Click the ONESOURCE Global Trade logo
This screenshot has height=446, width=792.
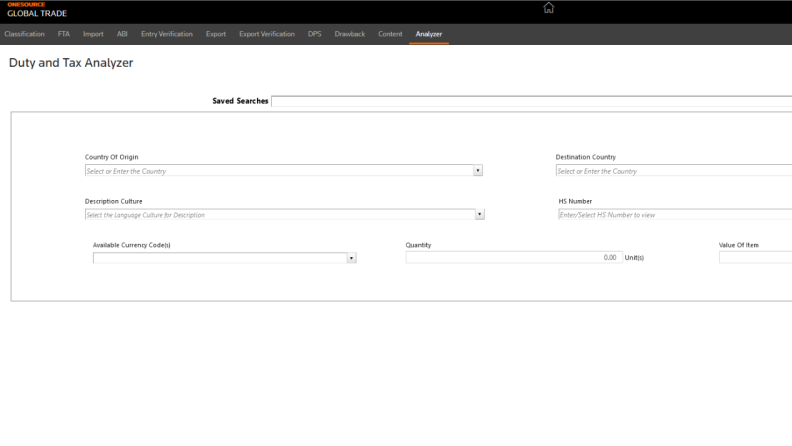click(x=36, y=10)
